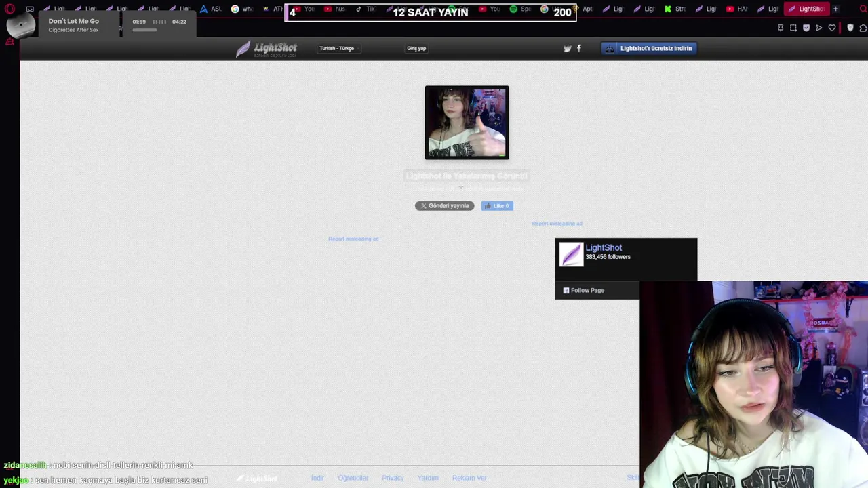Switch to the 'ATK' browser tab
The height and width of the screenshot is (488, 868).
(272, 9)
